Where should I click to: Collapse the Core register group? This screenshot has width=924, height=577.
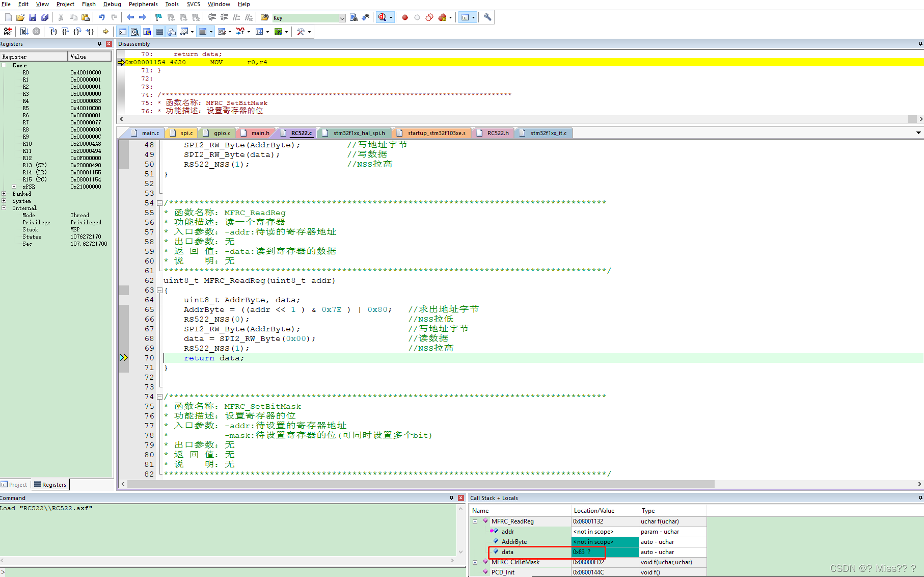click(4, 65)
